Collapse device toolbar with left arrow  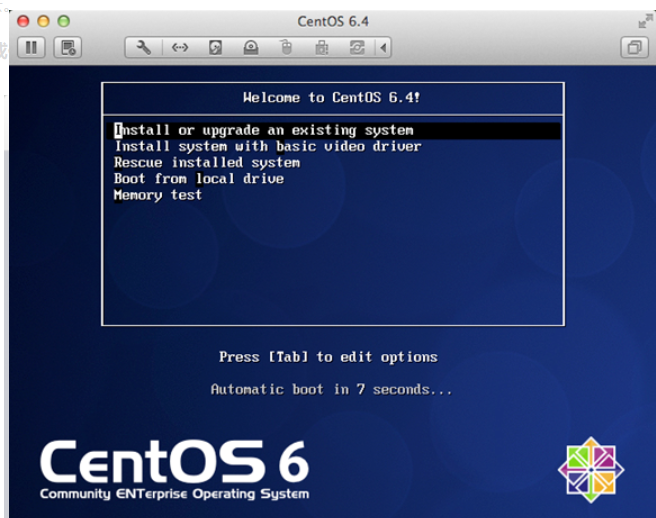(x=383, y=47)
